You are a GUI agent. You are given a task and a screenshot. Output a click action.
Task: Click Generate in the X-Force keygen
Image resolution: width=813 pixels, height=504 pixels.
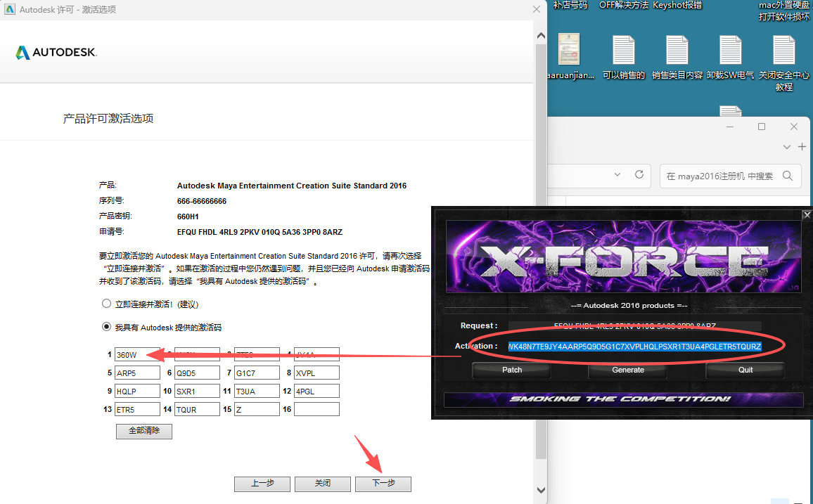(627, 370)
